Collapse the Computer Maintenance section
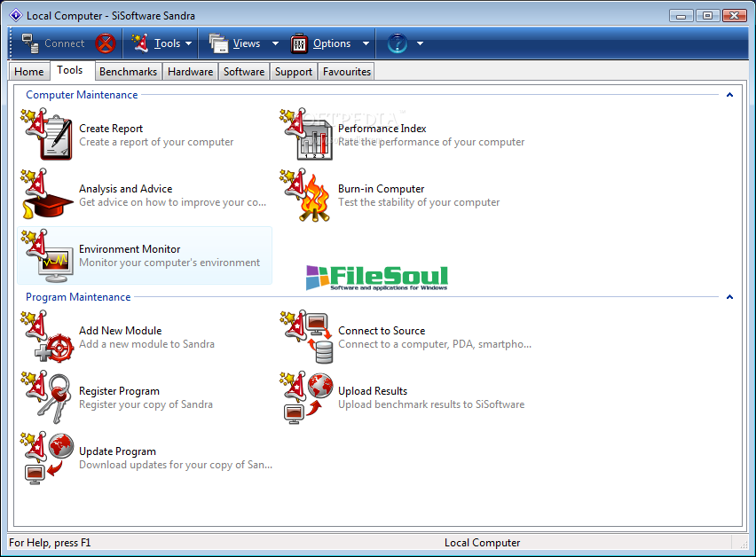The width and height of the screenshot is (756, 557). pos(729,95)
